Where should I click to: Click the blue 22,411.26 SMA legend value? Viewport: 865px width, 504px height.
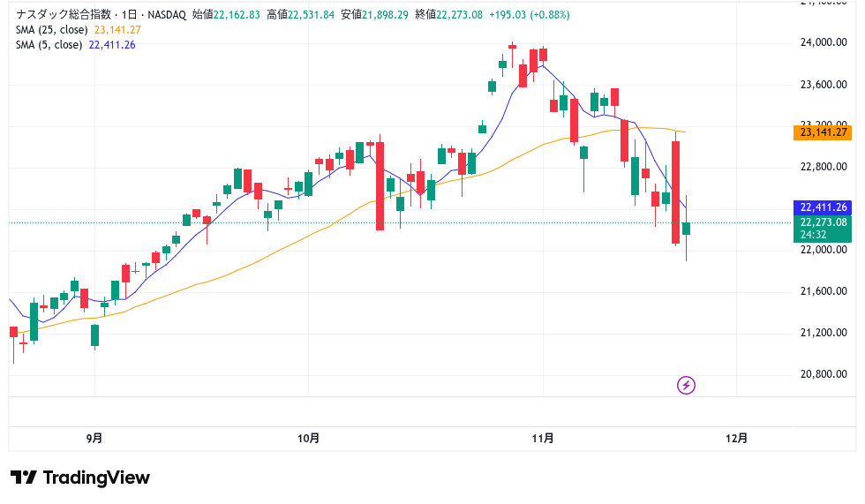(x=112, y=45)
